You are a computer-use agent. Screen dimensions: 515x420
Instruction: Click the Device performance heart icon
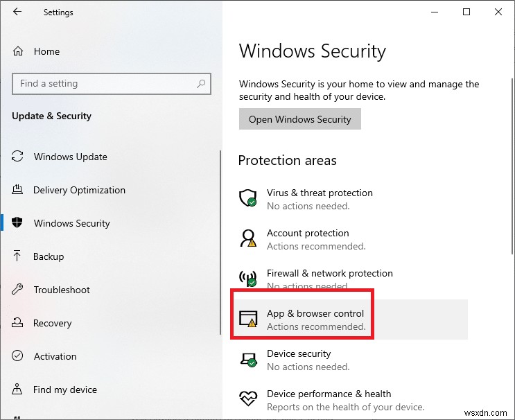pos(247,400)
